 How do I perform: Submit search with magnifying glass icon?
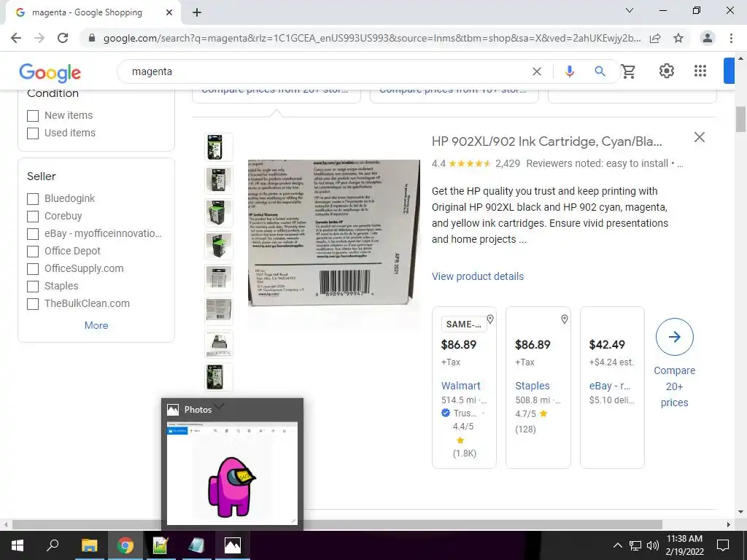coord(600,71)
